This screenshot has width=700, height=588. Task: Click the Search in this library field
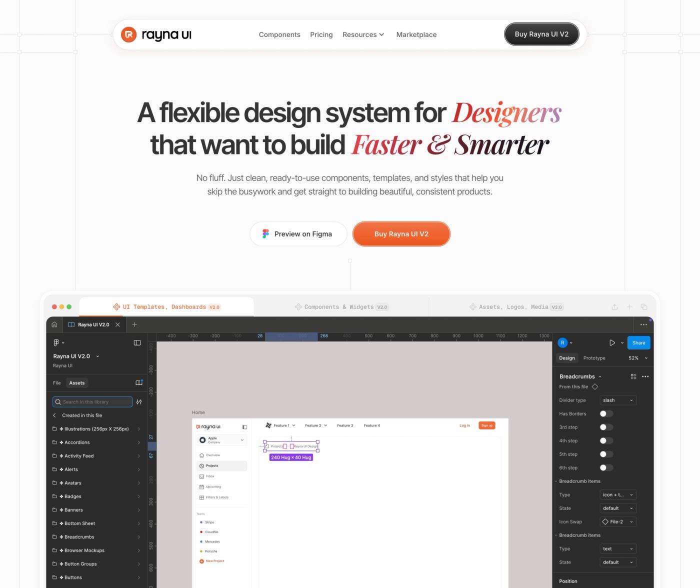92,401
